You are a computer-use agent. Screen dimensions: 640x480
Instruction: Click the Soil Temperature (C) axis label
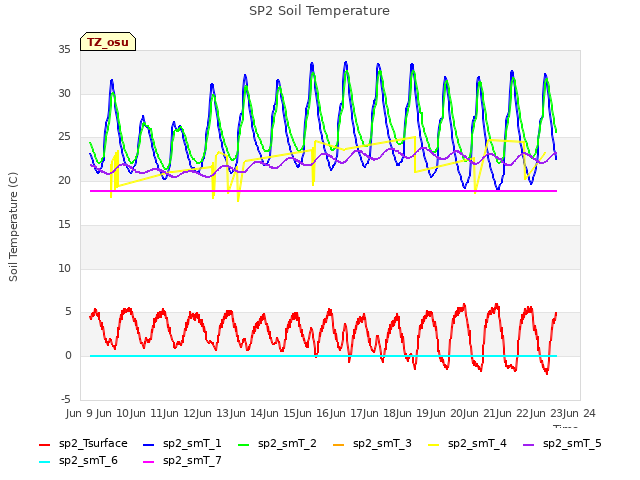[13, 227]
